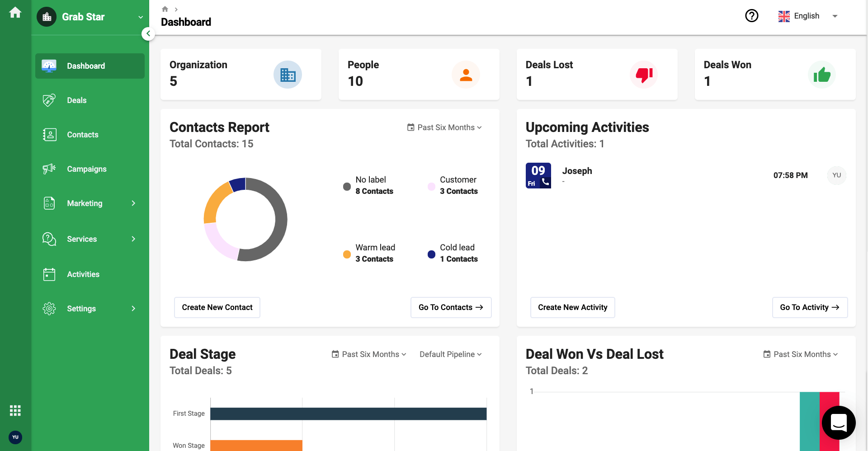Open Deal Won Vs Deal Lost period dropdown
This screenshot has width=868, height=451.
click(x=801, y=354)
